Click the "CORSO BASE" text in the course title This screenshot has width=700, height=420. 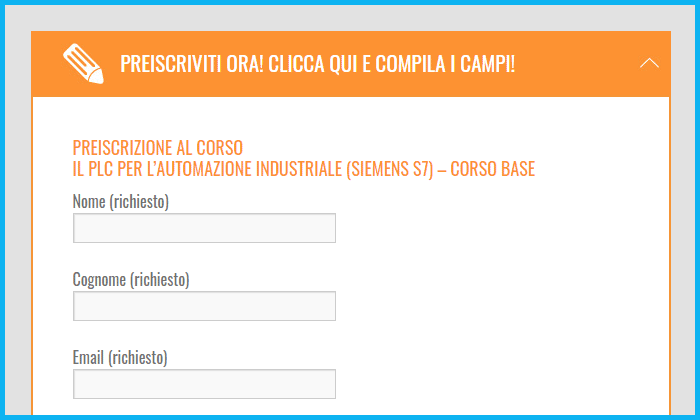click(492, 169)
